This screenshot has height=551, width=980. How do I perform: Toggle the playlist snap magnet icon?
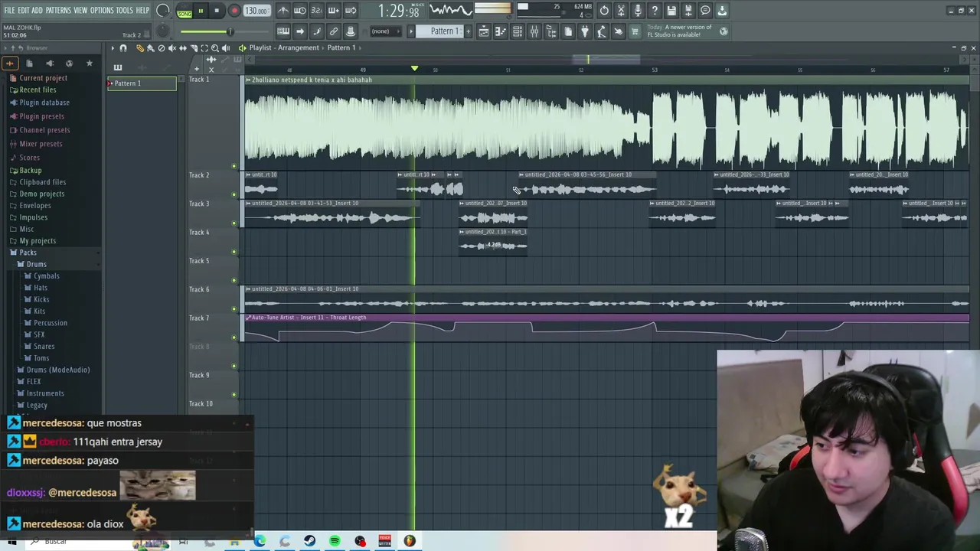[x=123, y=47]
